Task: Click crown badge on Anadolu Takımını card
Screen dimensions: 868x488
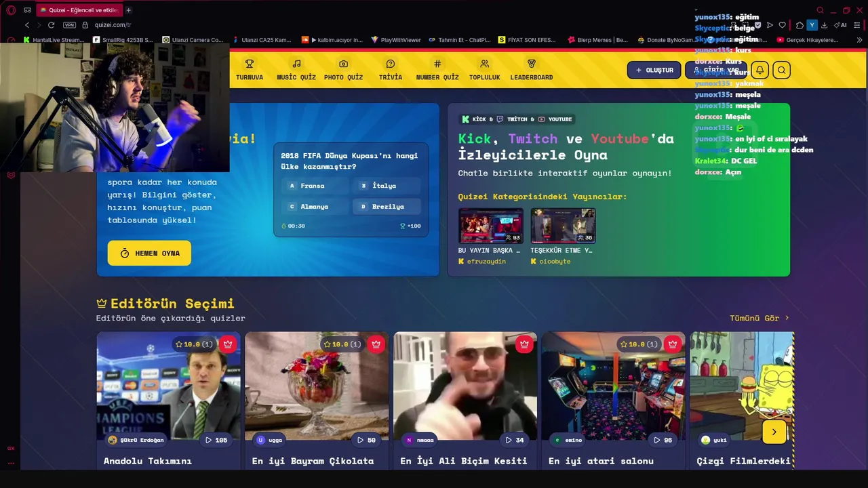Action: pyautogui.click(x=228, y=344)
